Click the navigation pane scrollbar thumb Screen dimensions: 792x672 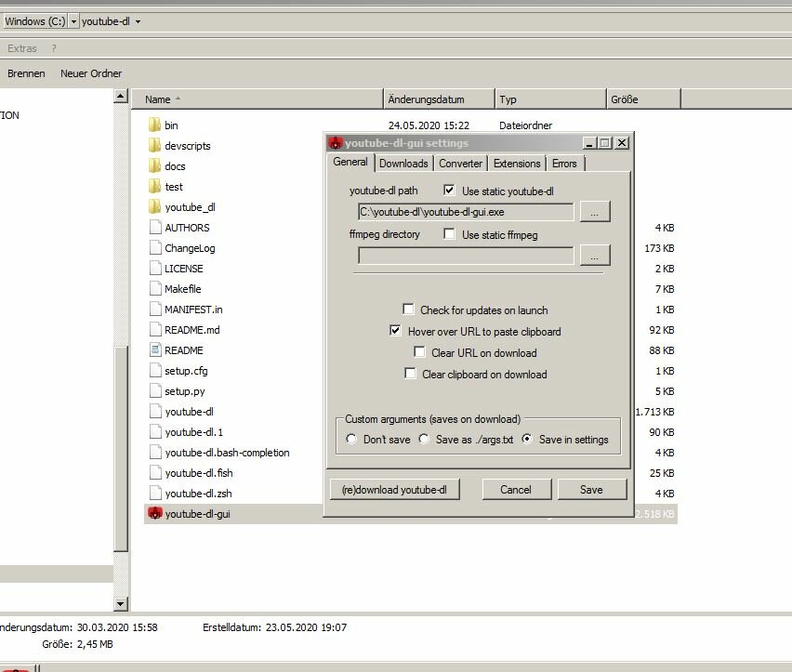pos(121,448)
